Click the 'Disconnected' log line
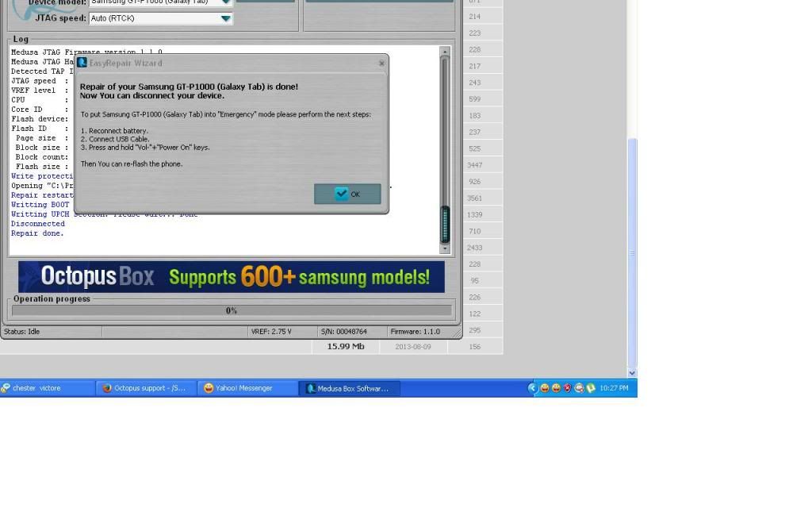812x508 pixels. coord(38,224)
